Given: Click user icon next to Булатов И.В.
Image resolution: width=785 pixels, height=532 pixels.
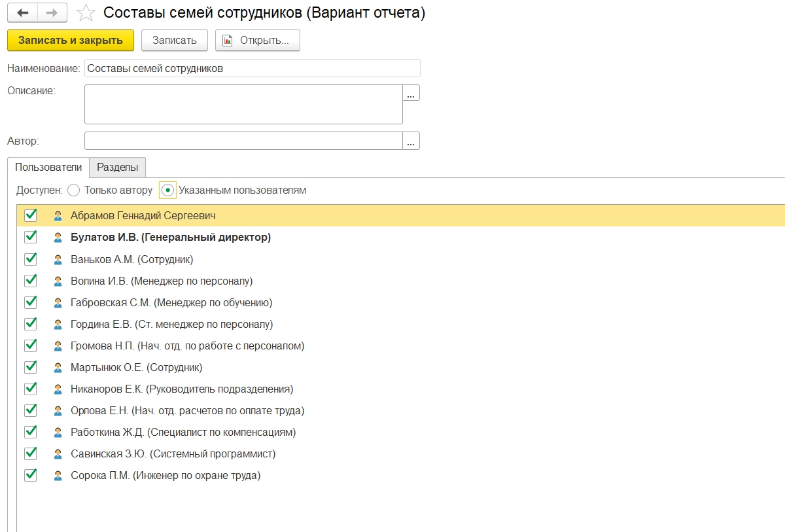Looking at the screenshot, I should 58,238.
